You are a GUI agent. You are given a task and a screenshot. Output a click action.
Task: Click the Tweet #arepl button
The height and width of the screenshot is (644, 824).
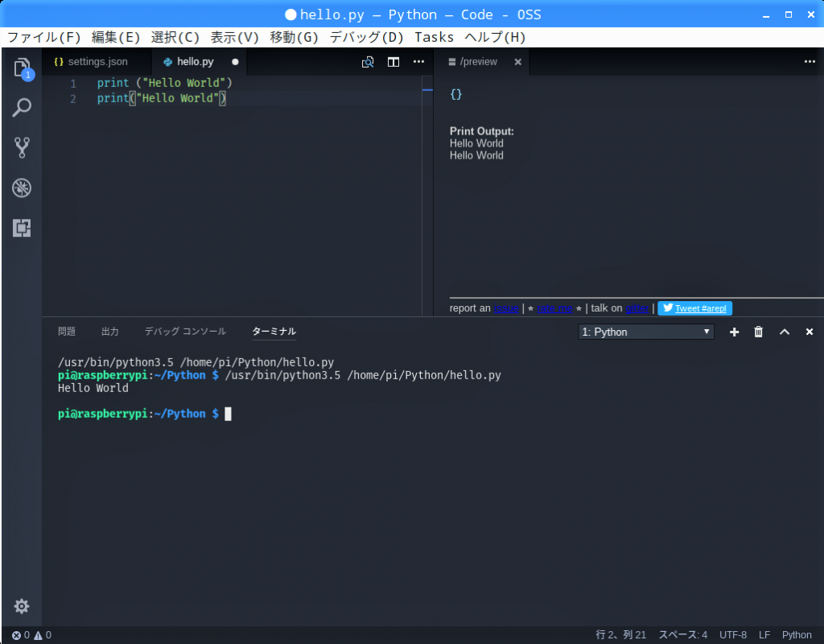[694, 308]
